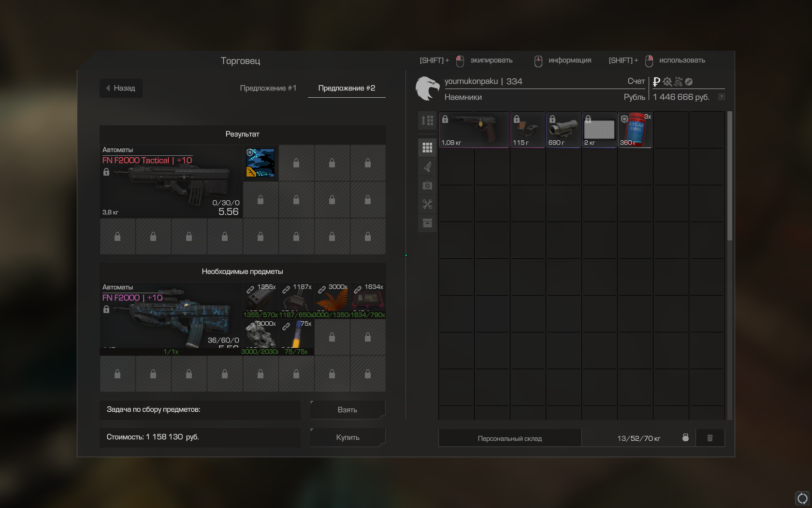
Task: Click the player name youmukonpaku | 334
Action: tap(483, 81)
